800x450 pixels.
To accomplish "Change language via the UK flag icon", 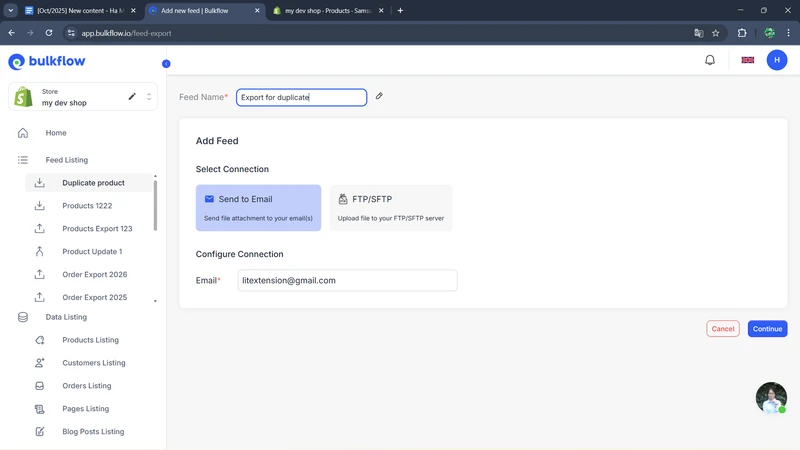I will coord(747,60).
